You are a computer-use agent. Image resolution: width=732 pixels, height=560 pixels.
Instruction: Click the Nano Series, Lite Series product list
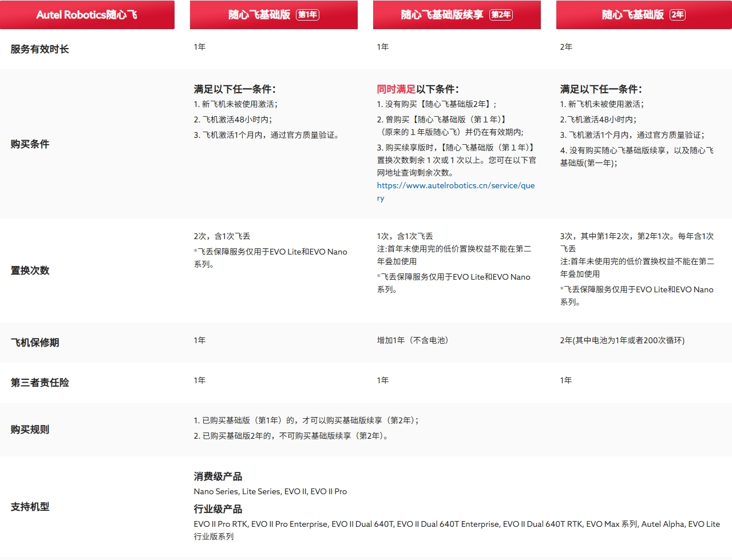click(x=270, y=491)
